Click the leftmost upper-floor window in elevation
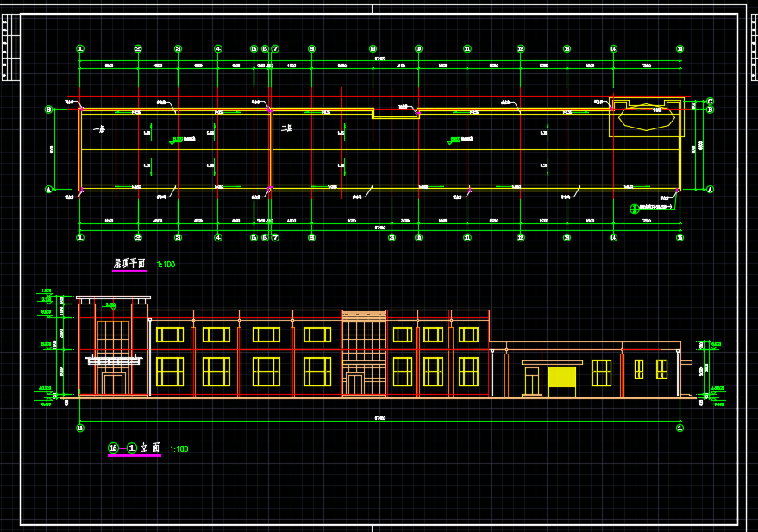Viewport: 758px width, 532px height. (x=170, y=335)
